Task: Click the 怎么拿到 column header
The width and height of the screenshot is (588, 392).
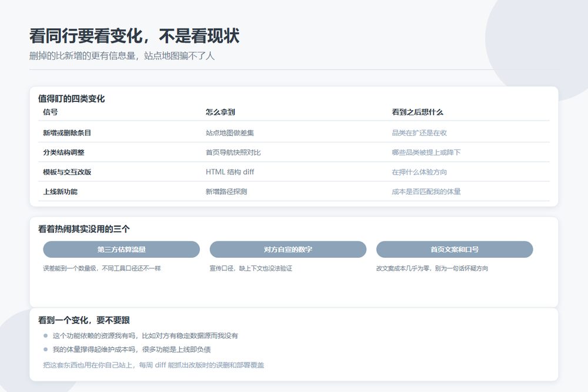Action: click(x=220, y=112)
